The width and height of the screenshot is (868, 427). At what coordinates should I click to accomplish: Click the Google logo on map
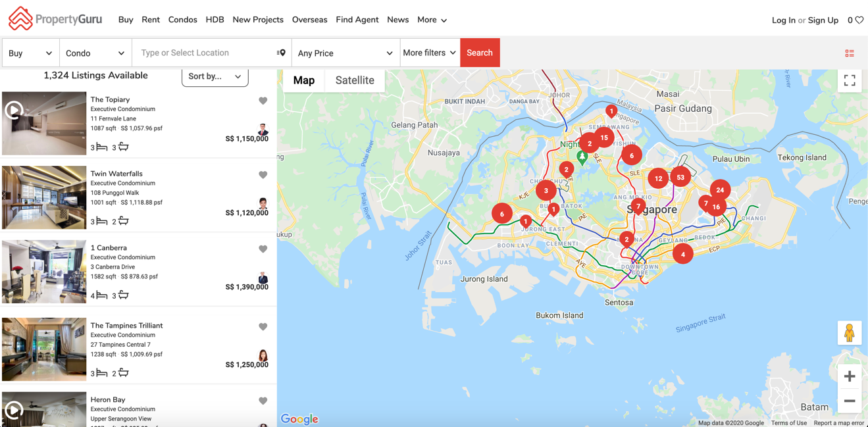tap(299, 419)
